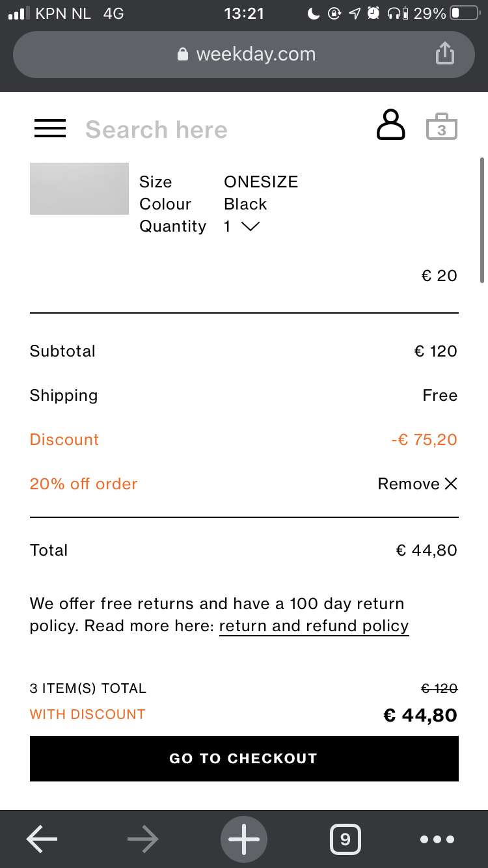Open a new tab with plus button
This screenshot has height=868, width=488.
pos(244,839)
